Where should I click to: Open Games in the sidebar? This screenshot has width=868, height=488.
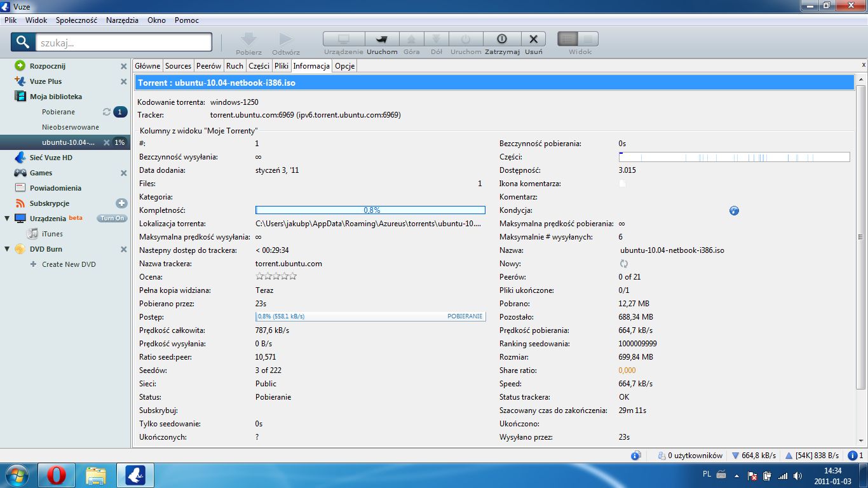click(x=41, y=173)
